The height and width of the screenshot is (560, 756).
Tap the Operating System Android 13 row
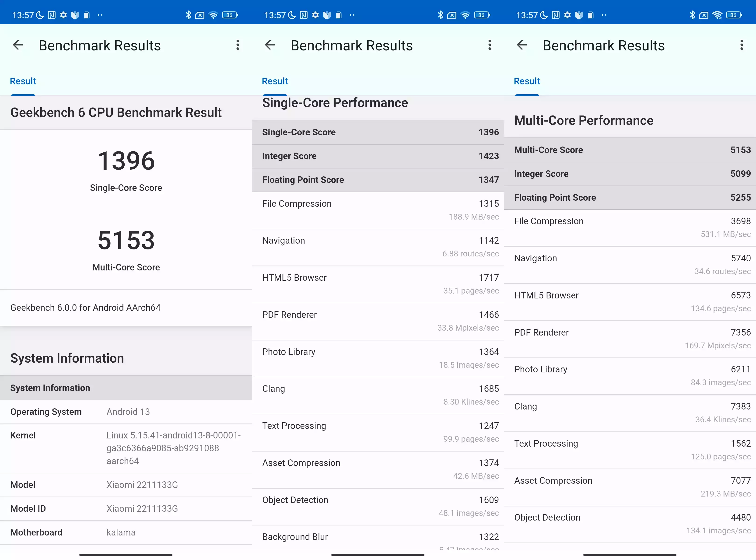126,412
